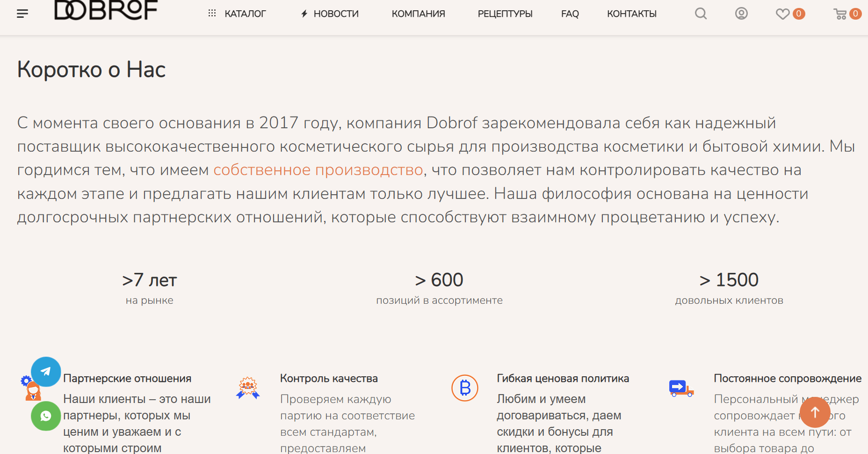Open the user account profile icon
The height and width of the screenshot is (454, 868).
point(741,14)
